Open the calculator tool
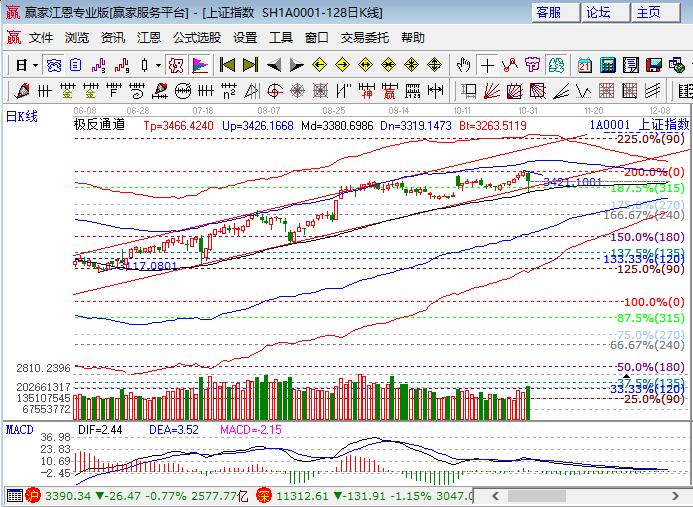The image size is (693, 507). coord(608,65)
